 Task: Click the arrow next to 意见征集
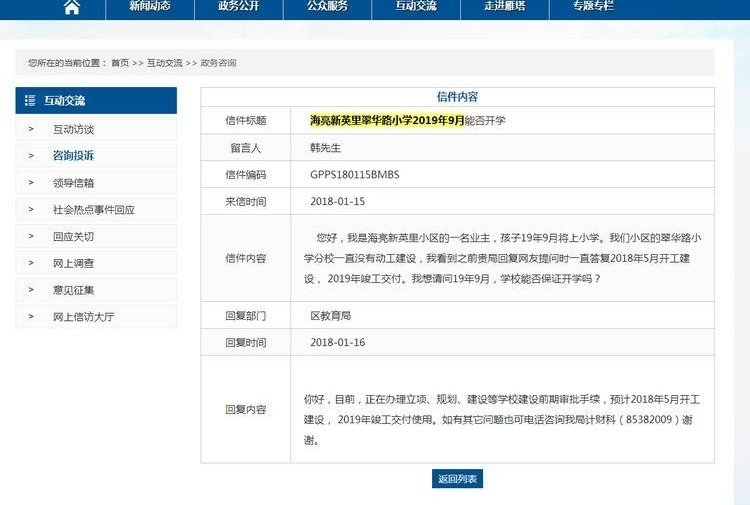pyautogui.click(x=31, y=290)
